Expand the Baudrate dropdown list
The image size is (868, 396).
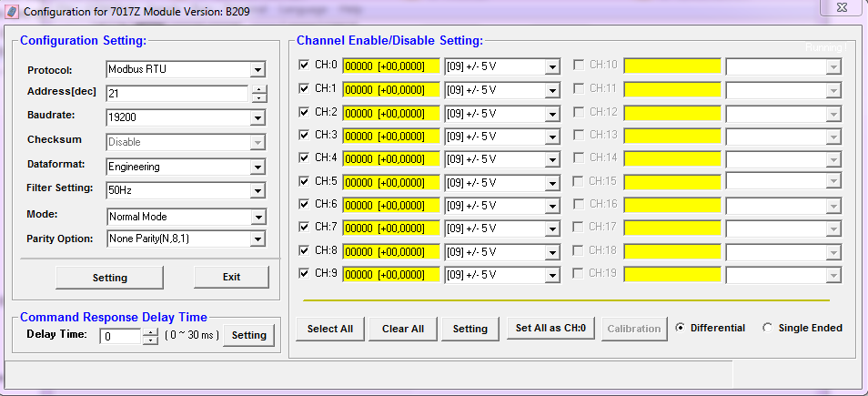(257, 118)
